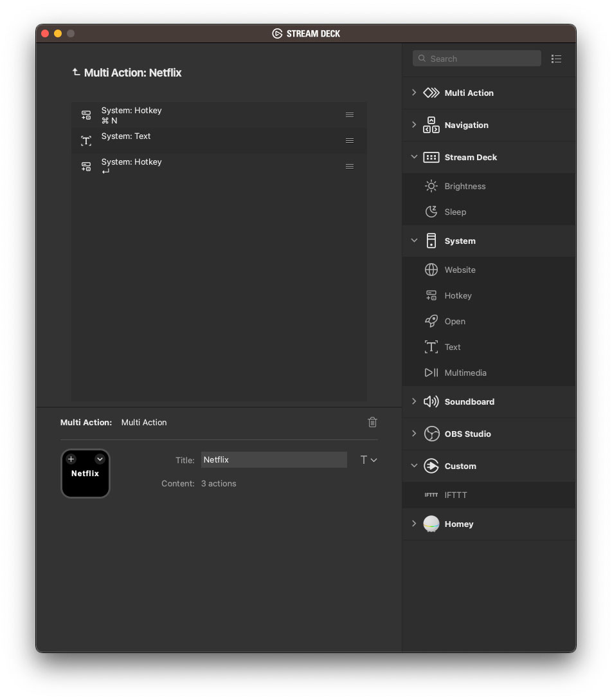Click the Multi Action diamond icon
The image size is (612, 700).
point(431,93)
